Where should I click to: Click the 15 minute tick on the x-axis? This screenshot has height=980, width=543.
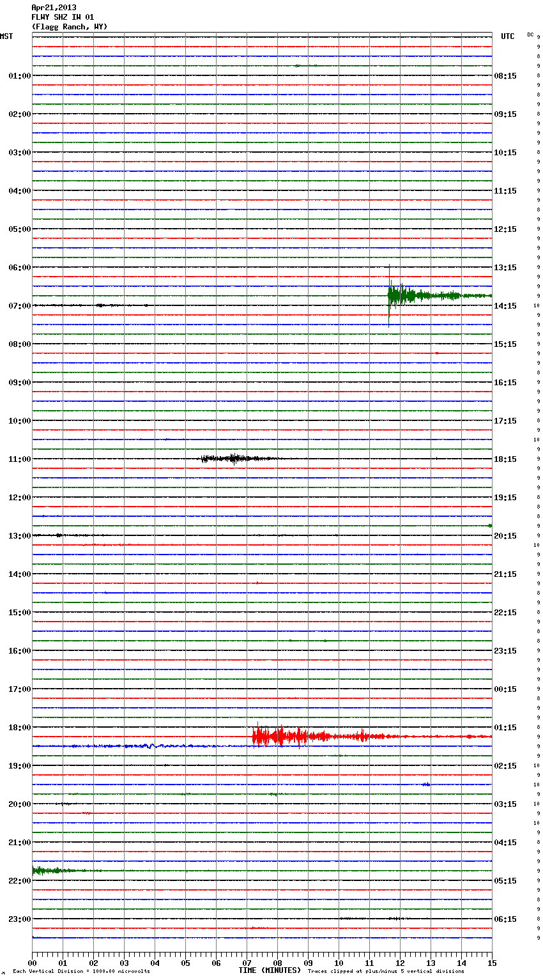point(492,963)
